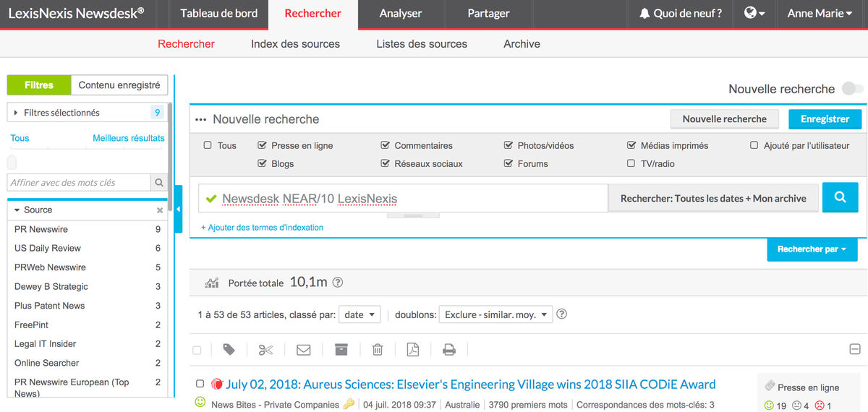The image size is (868, 412).
Task: Open the Index des sources tab
Action: 295,44
